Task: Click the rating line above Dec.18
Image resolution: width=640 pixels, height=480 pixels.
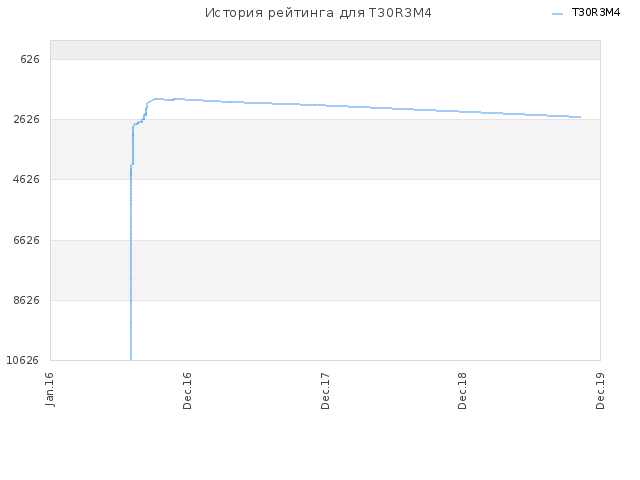Action: click(x=462, y=111)
